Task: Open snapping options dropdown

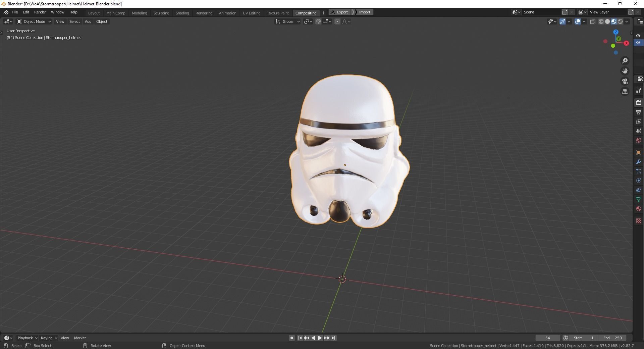Action: click(327, 21)
